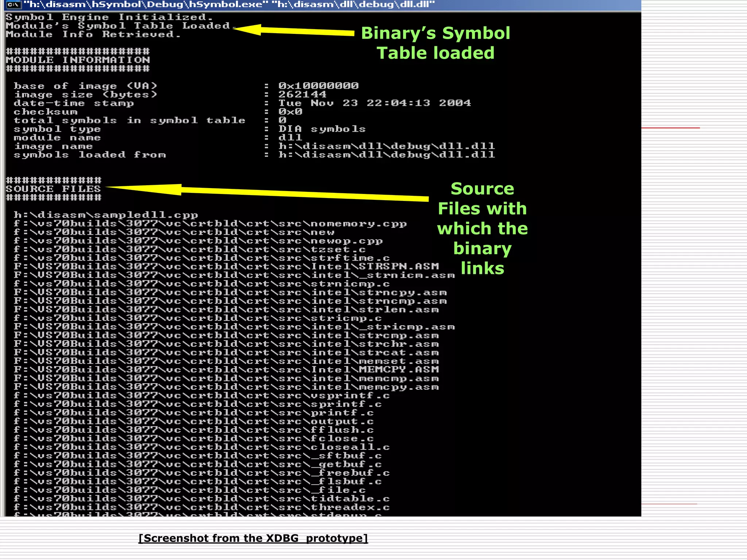
Task: Select the _freebuf.c source file line
Action: (202, 473)
